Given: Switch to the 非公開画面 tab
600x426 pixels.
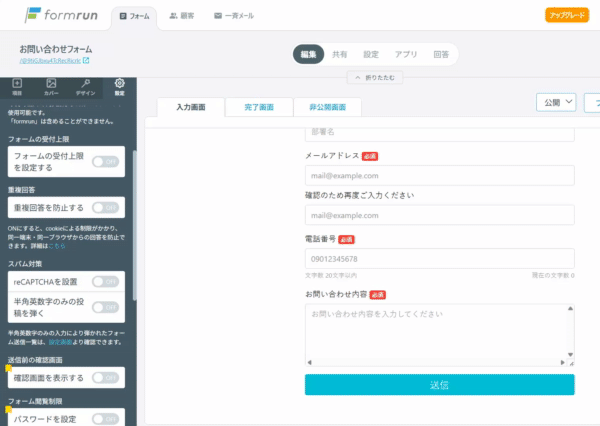Looking at the screenshot, I should 327,107.
